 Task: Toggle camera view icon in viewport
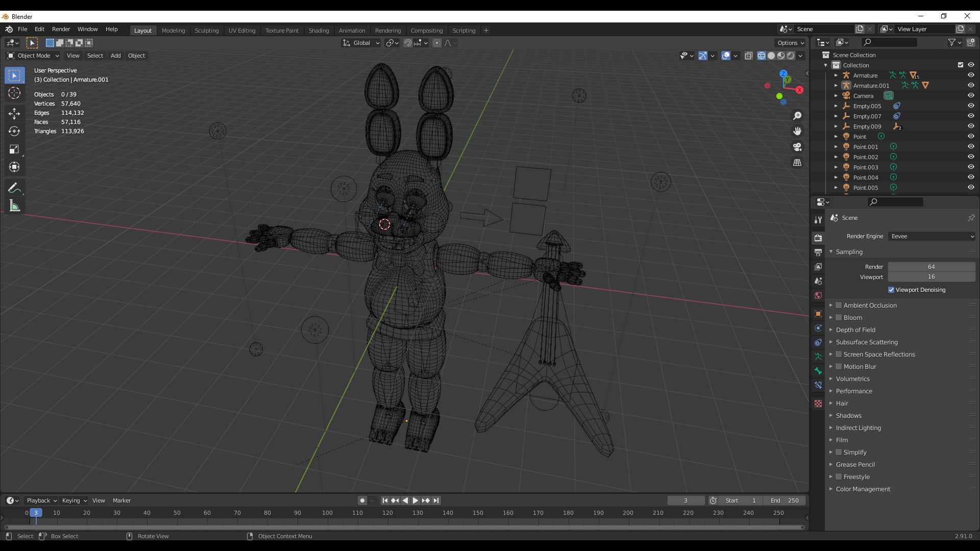coord(797,147)
